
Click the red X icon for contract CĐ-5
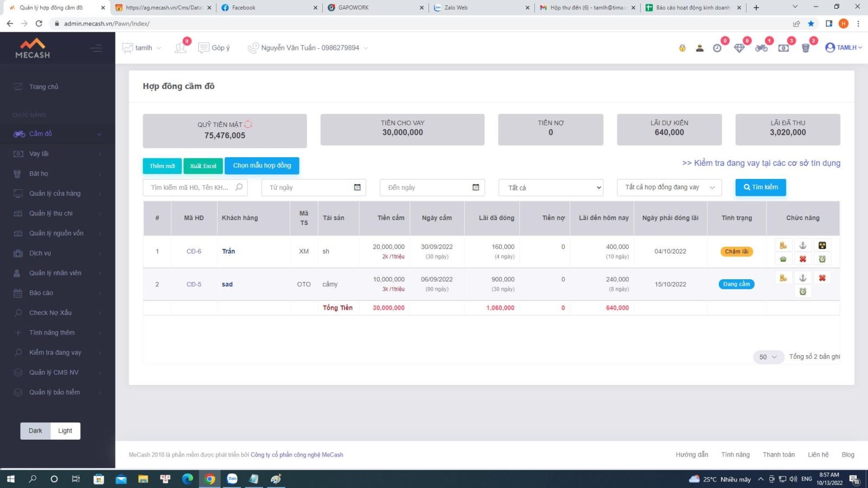822,278
